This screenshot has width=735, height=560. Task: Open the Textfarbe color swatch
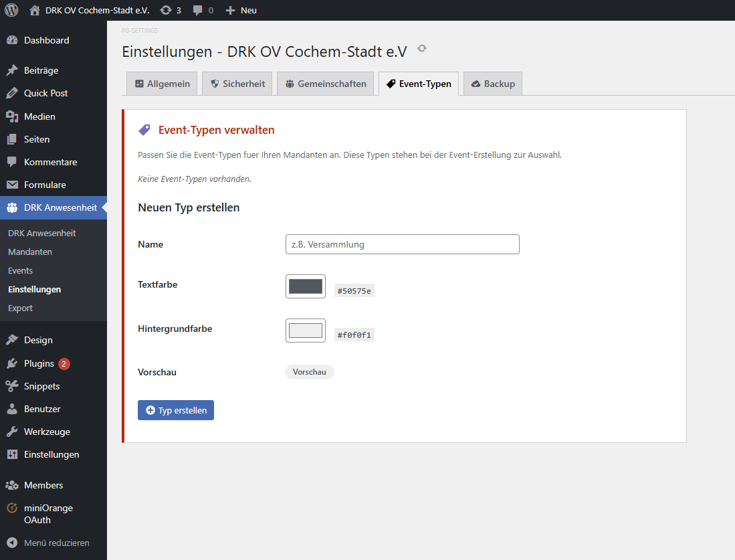pyautogui.click(x=306, y=286)
